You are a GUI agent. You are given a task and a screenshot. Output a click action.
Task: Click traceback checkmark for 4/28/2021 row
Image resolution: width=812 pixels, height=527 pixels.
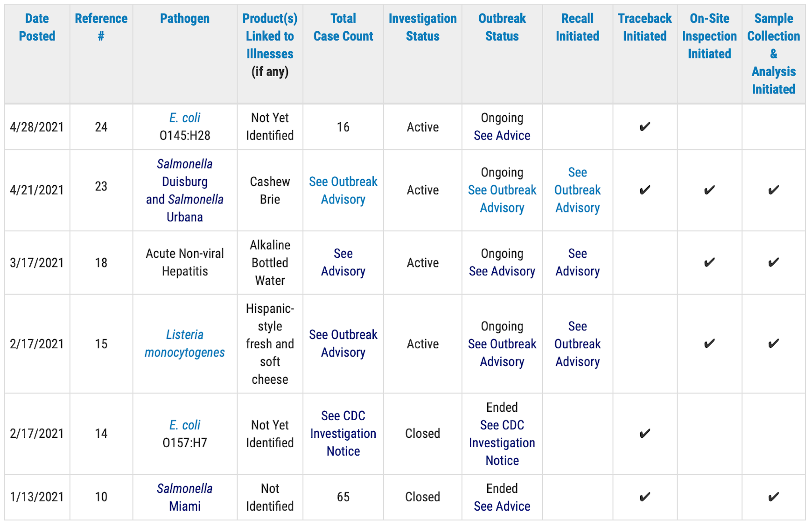[x=644, y=127]
